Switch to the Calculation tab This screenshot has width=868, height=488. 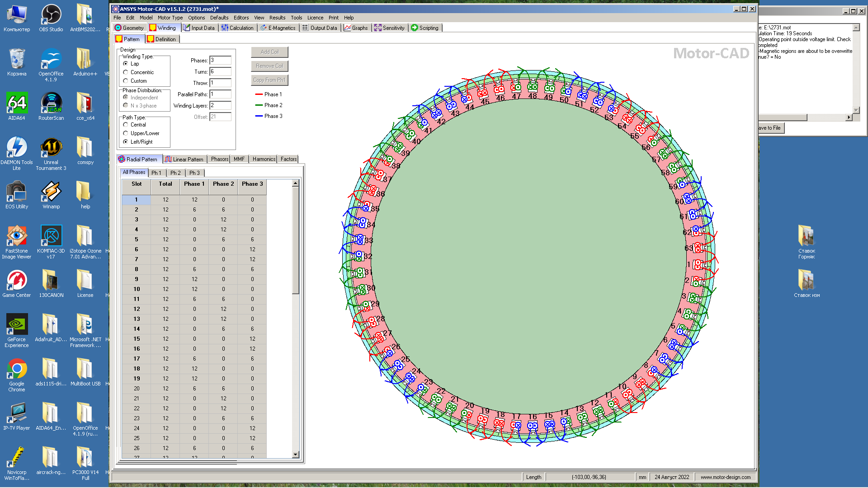tap(238, 28)
